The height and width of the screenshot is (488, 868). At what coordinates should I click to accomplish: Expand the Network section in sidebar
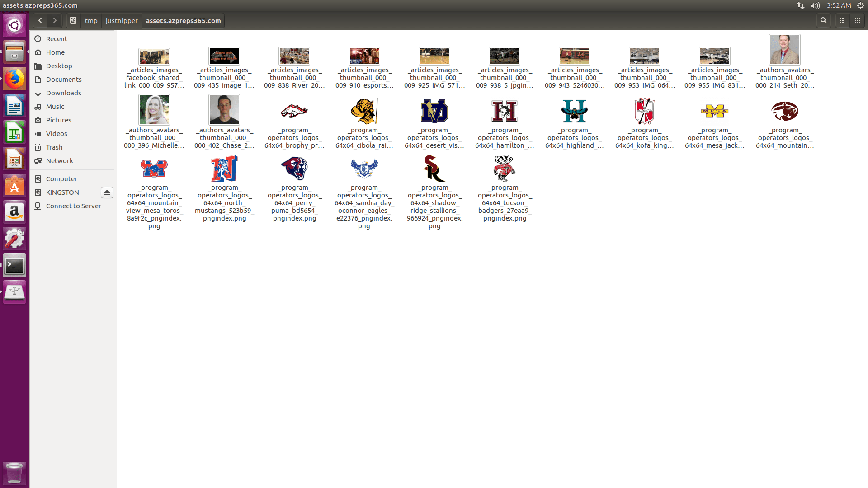pyautogui.click(x=60, y=160)
